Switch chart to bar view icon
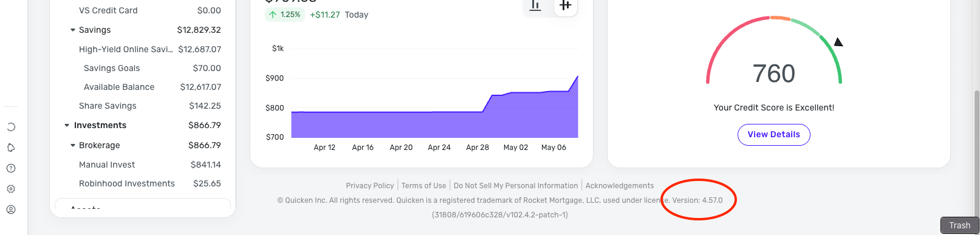Viewport: 980px width, 235px height. pos(535,6)
